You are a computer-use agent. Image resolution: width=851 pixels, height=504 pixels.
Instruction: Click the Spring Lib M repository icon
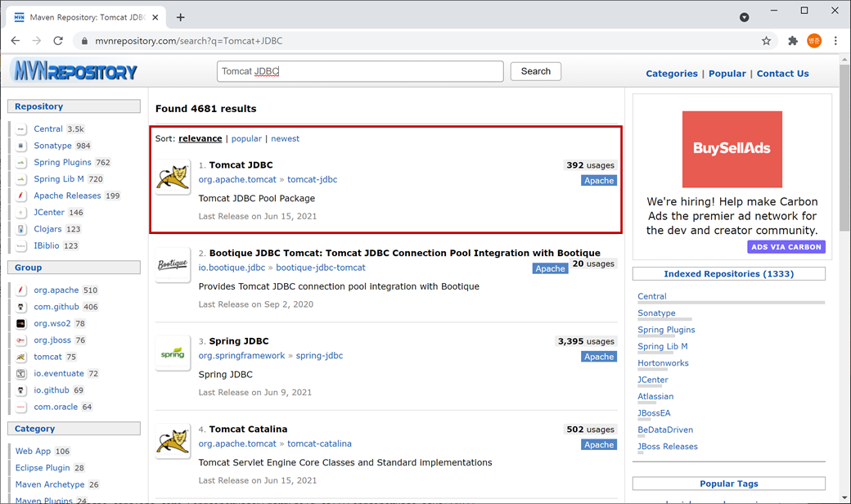[20, 179]
